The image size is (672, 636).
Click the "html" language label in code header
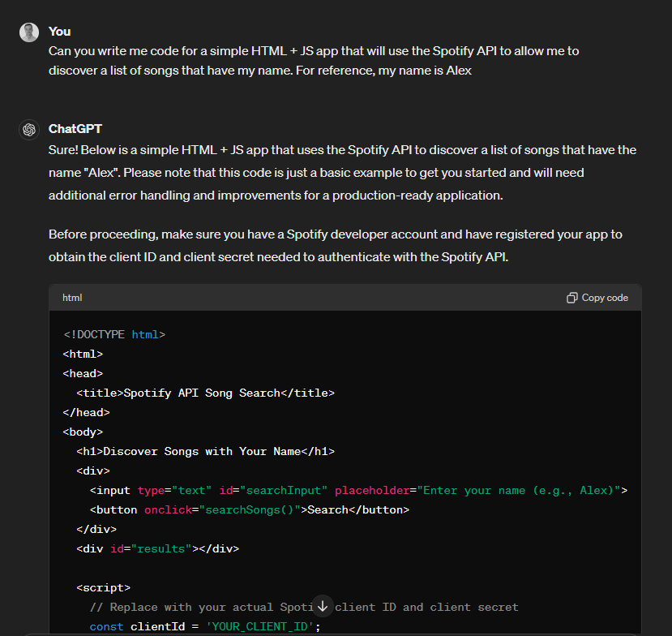72,298
